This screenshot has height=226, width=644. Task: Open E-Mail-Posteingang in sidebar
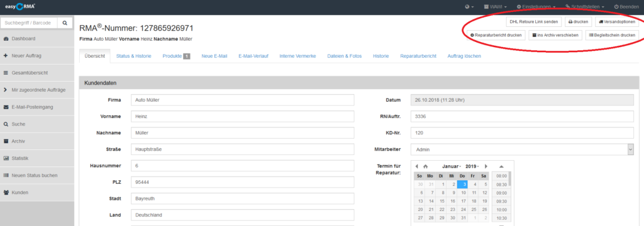[37, 107]
